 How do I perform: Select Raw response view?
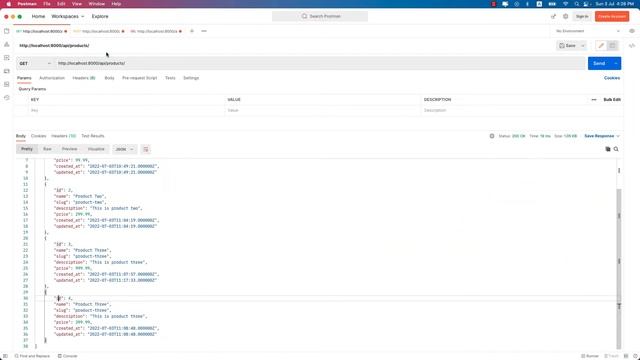coord(47,149)
